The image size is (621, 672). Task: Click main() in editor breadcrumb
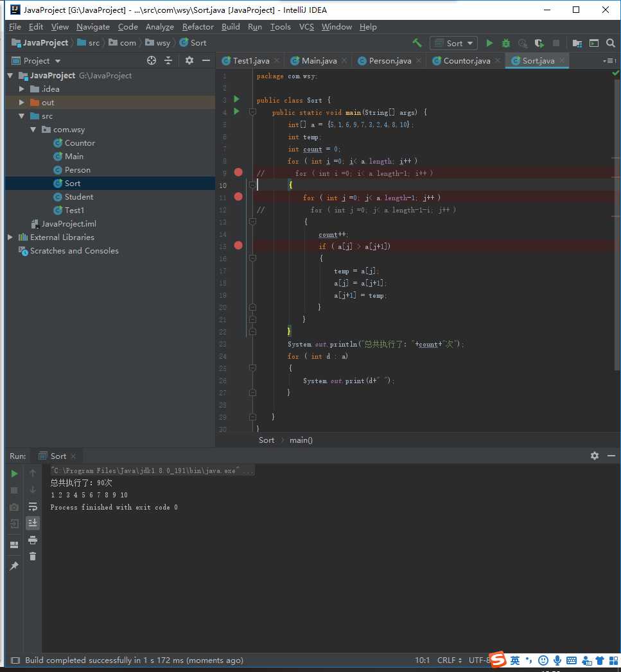click(x=301, y=440)
